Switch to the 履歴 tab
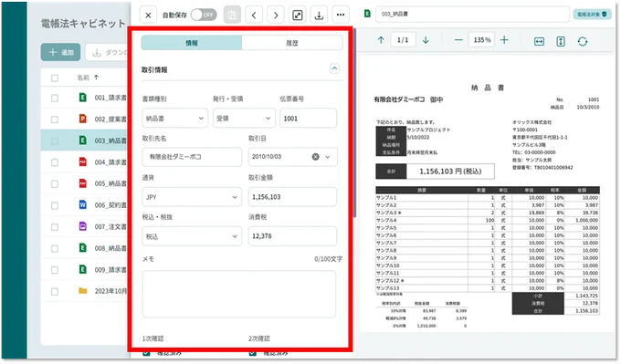621x364 pixels. pyautogui.click(x=292, y=43)
